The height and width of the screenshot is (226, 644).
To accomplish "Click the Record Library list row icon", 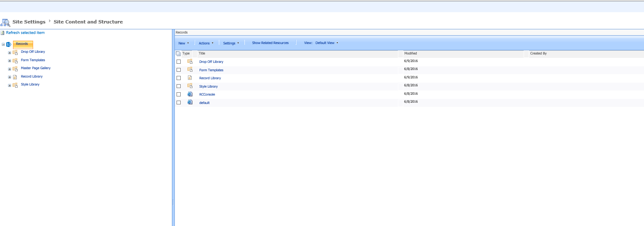I will [x=190, y=78].
